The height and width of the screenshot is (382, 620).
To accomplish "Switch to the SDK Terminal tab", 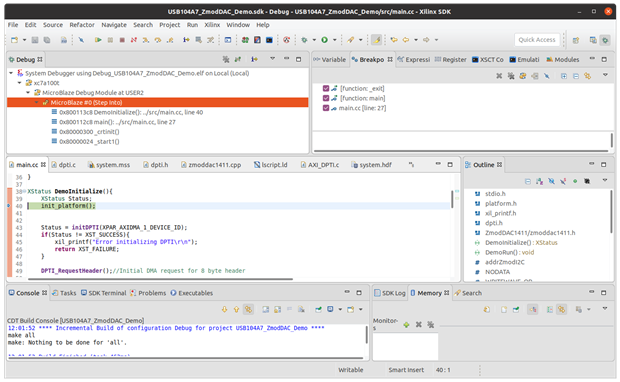I will [104, 293].
